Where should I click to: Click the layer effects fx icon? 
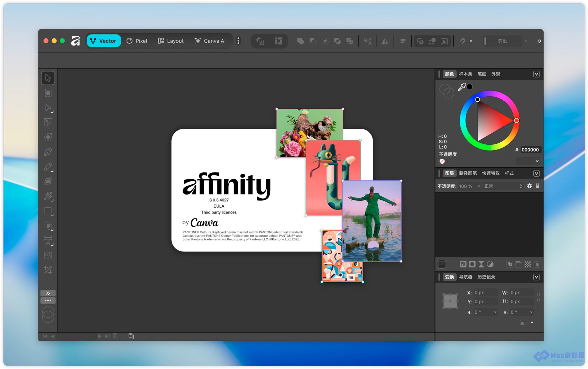(x=463, y=264)
